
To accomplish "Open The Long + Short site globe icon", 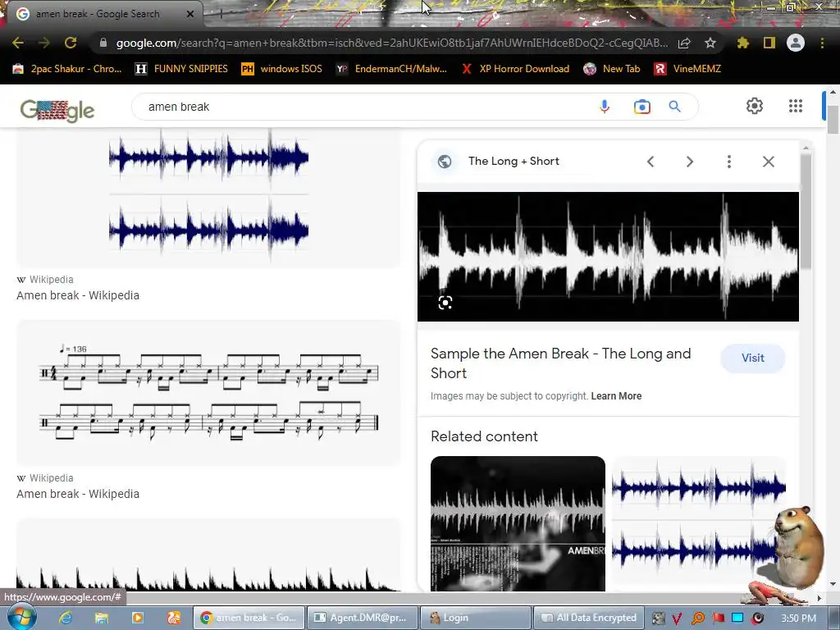I will [445, 162].
